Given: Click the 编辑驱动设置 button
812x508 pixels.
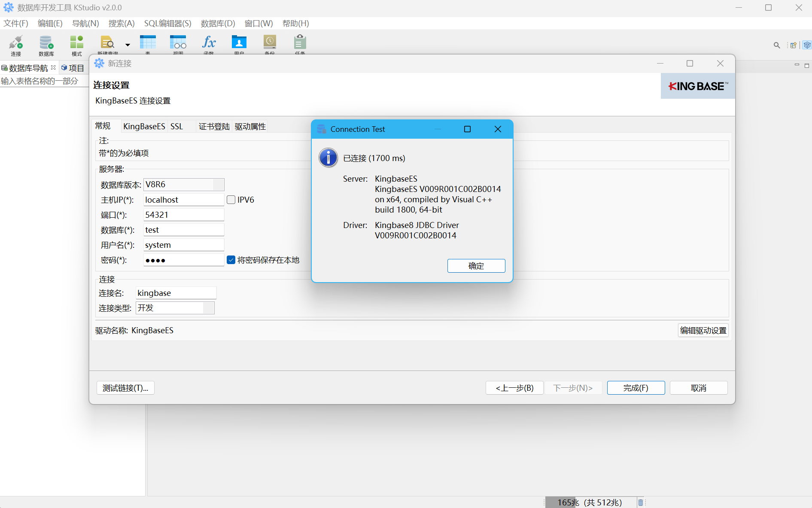Looking at the screenshot, I should pos(703,330).
